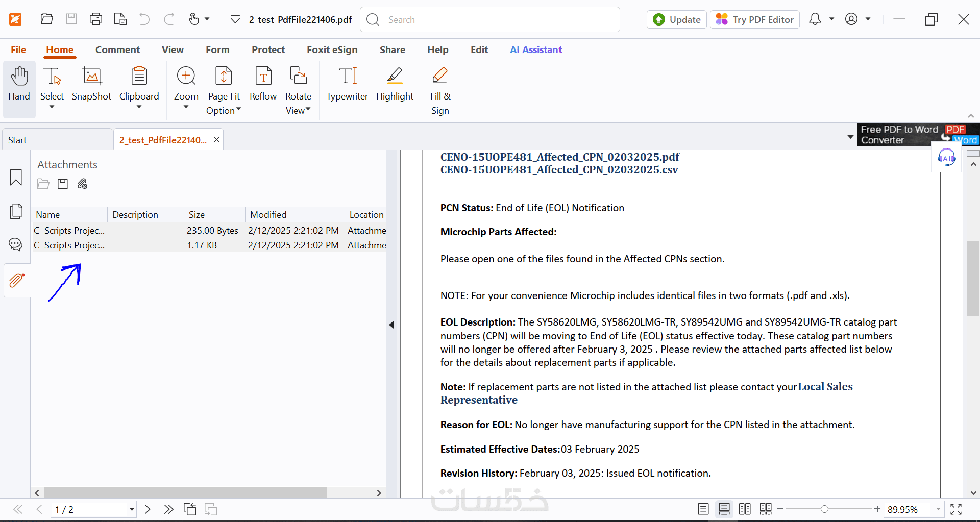
Task: Expand the page number dropdown
Action: [x=132, y=509]
